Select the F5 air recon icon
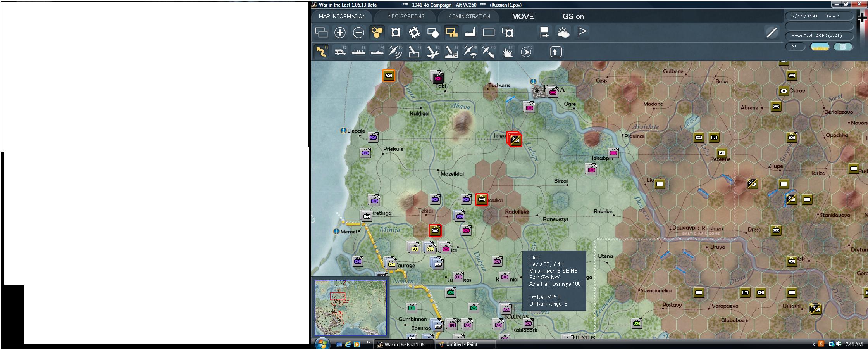Viewport: 868px width, 349px height. tap(396, 52)
